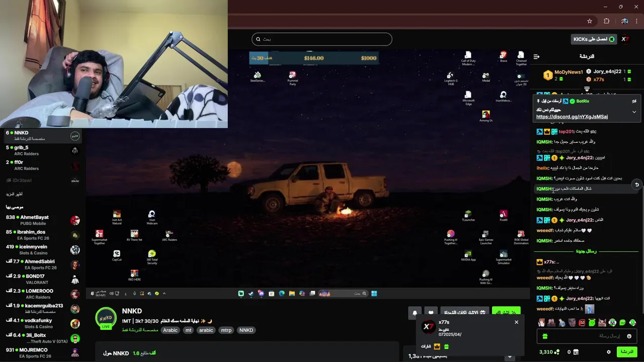Close the x77s user popup
This screenshot has height=362, width=644.
point(516,322)
